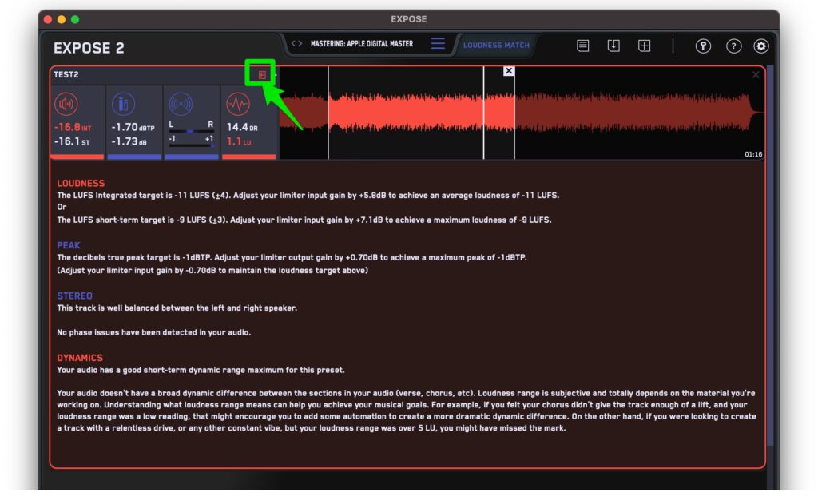Remove the selected region with X marker
The image size is (818, 504).
pos(509,71)
